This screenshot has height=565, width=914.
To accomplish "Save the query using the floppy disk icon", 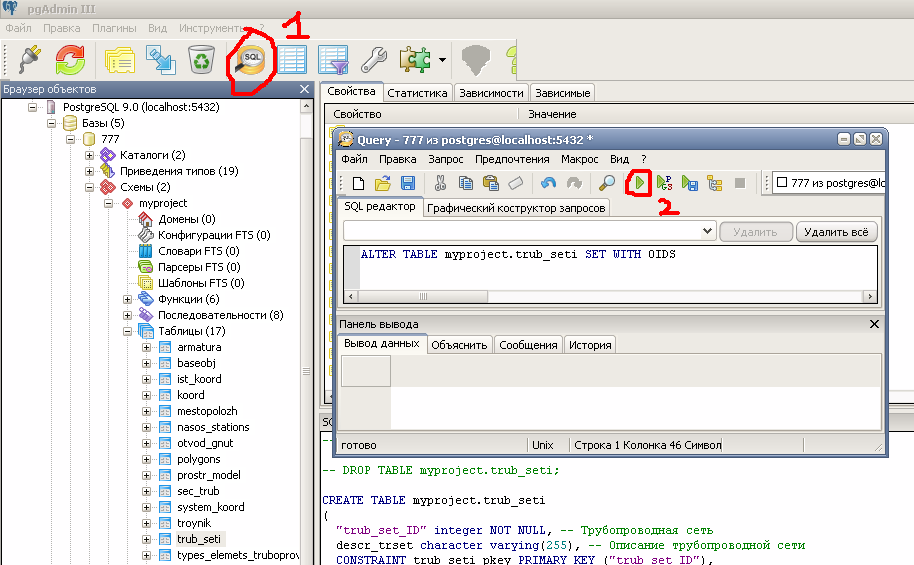I will (408, 183).
